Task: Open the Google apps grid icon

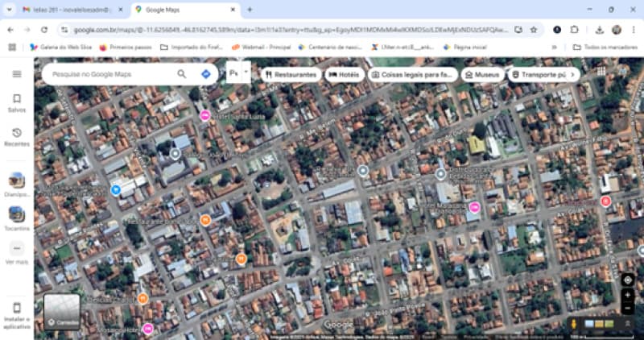Action: point(601,71)
